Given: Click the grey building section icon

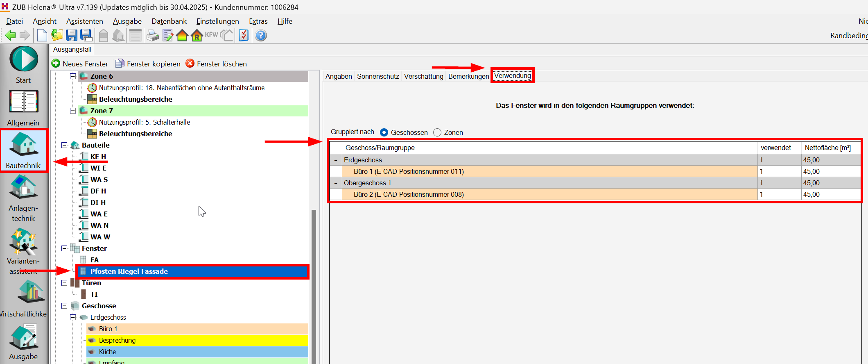Looking at the screenshot, I should coord(104,36).
